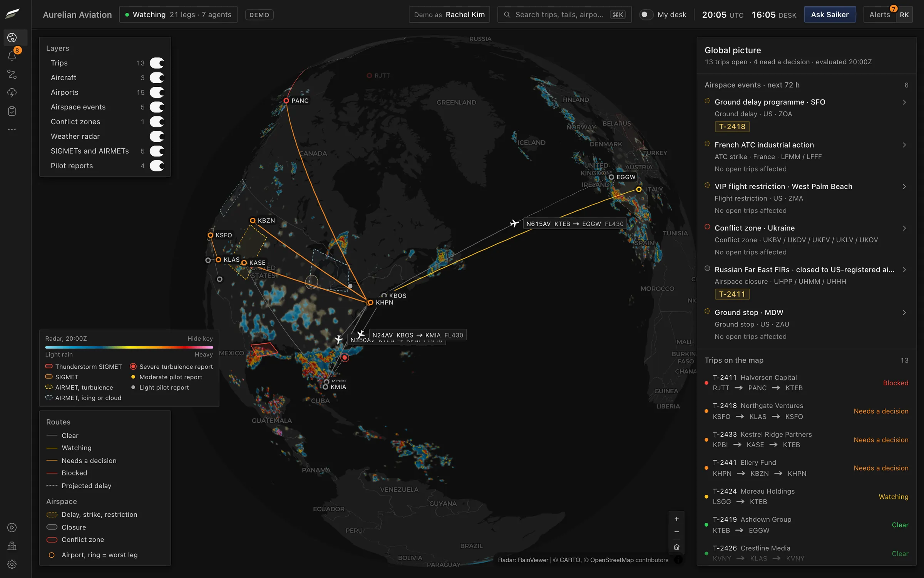The height and width of the screenshot is (578, 924).
Task: Focus the search trips, tails, airports field
Action: [x=564, y=15]
